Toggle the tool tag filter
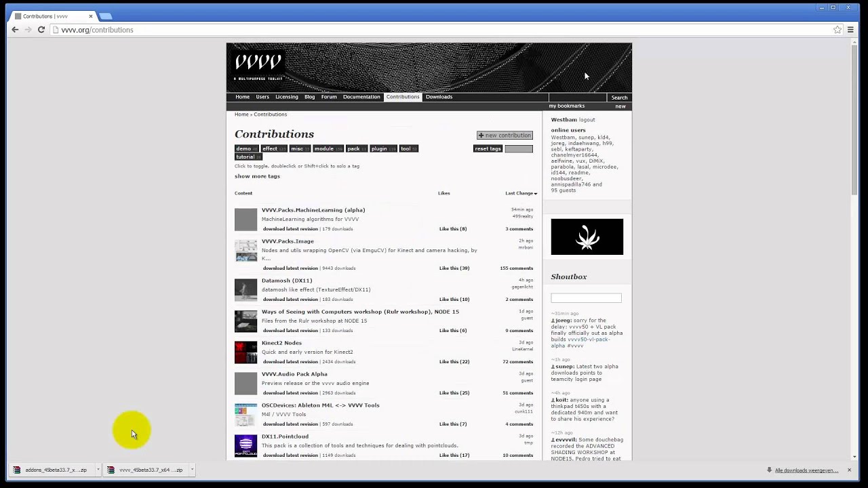The image size is (868, 488). pos(408,148)
